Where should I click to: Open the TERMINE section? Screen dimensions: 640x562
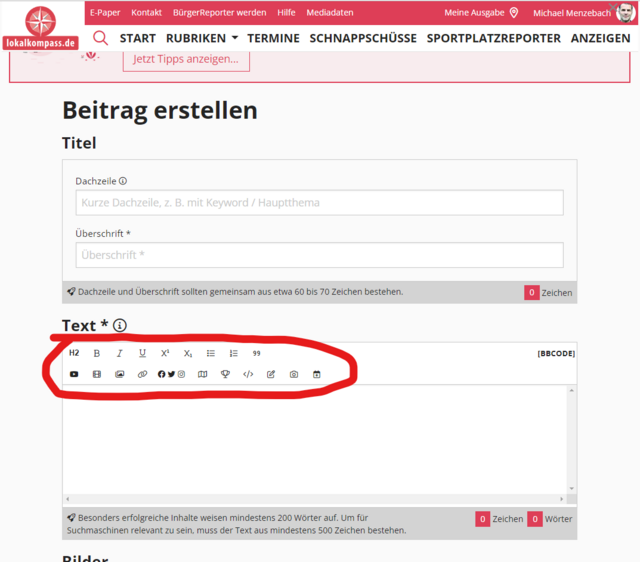(273, 38)
